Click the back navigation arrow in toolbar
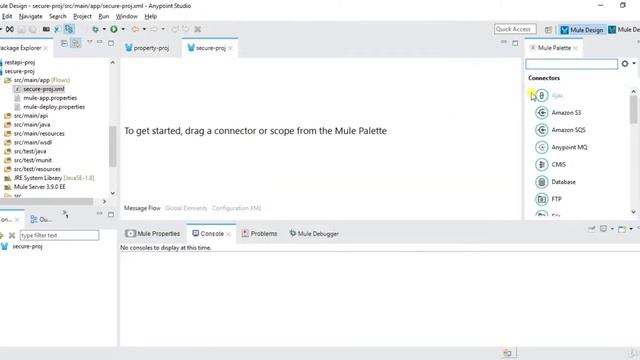This screenshot has width=640, height=360. [x=135, y=29]
